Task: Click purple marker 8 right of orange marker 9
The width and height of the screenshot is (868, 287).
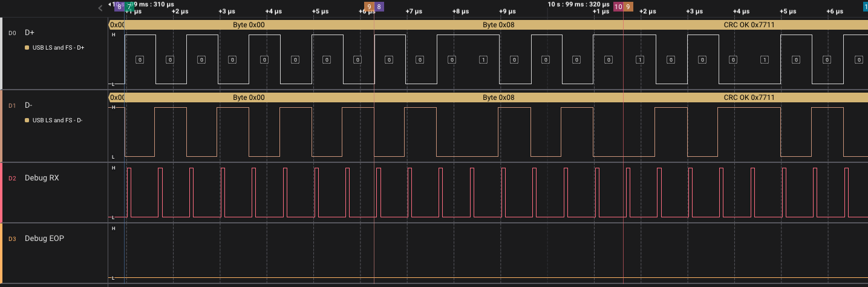Action: coord(379,7)
